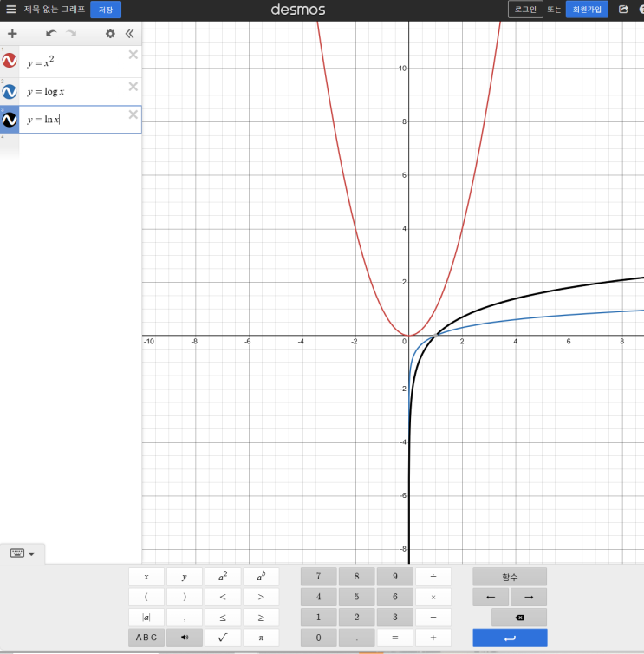
Task: Open the hamburger menu in top-left
Action: tap(11, 10)
